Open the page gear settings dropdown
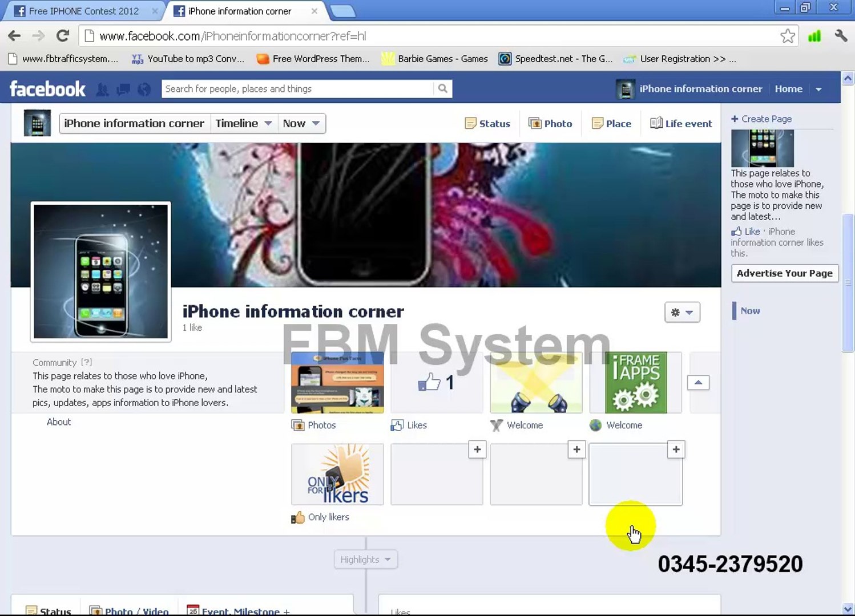This screenshot has width=855, height=616. [x=682, y=312]
